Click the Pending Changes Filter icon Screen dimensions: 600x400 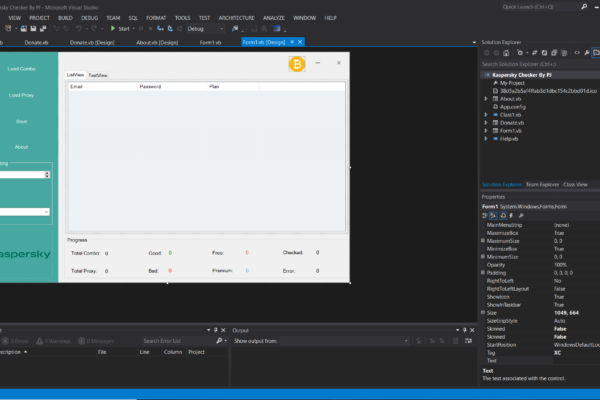pos(520,53)
